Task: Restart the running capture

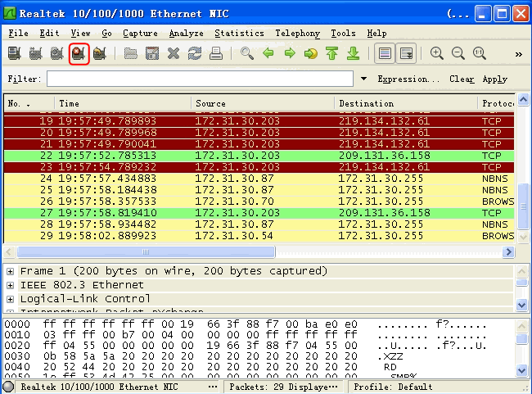Action: click(x=100, y=54)
